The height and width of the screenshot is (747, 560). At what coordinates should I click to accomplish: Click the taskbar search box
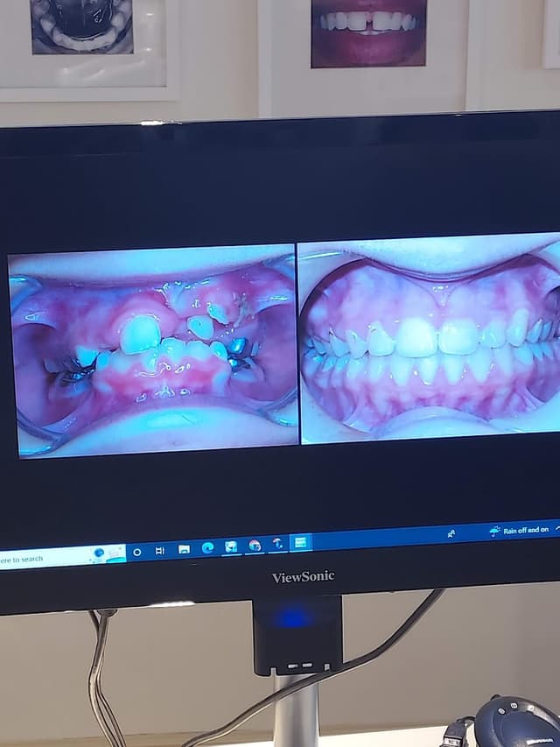coord(62,556)
